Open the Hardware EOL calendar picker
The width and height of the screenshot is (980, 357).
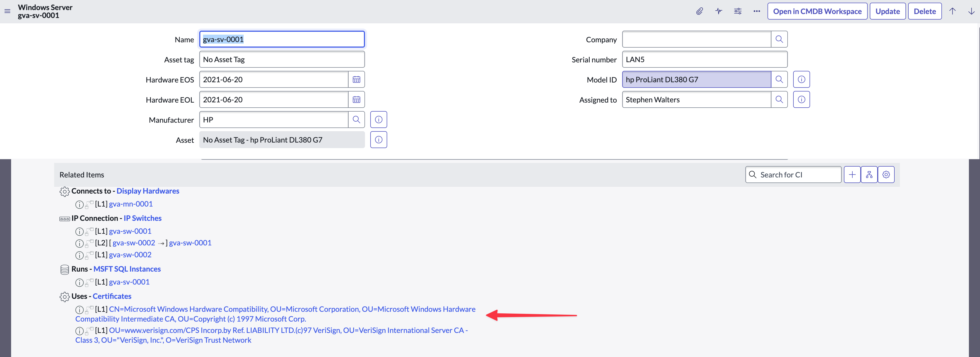click(x=356, y=100)
